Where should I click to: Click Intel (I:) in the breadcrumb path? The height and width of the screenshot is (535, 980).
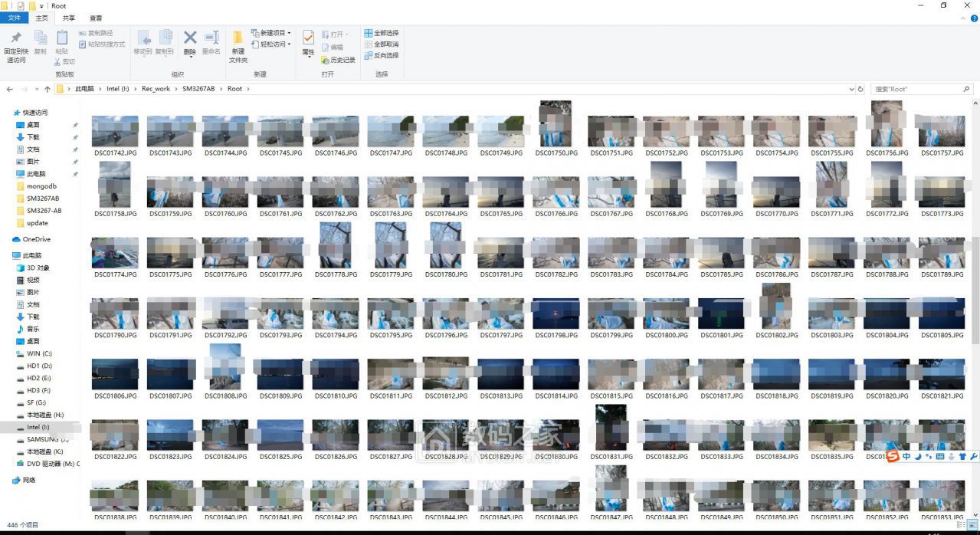(119, 89)
